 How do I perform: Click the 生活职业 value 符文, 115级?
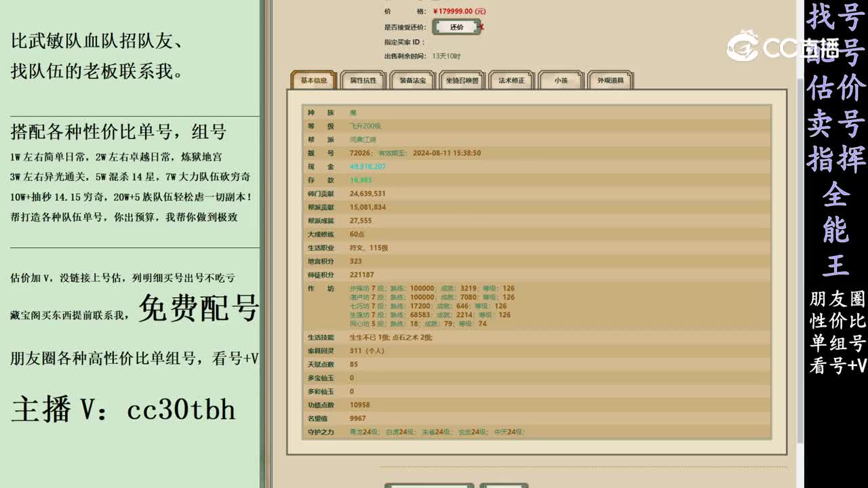(x=369, y=248)
